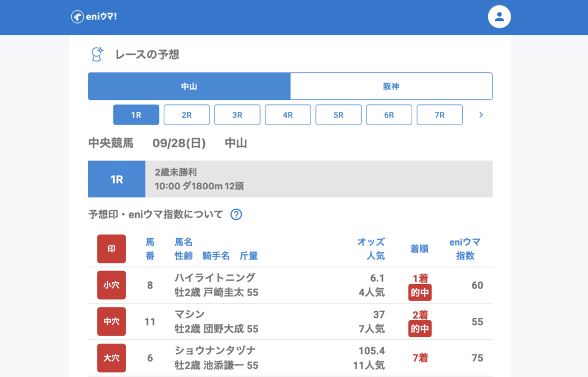Click the question mark help icon

236,215
